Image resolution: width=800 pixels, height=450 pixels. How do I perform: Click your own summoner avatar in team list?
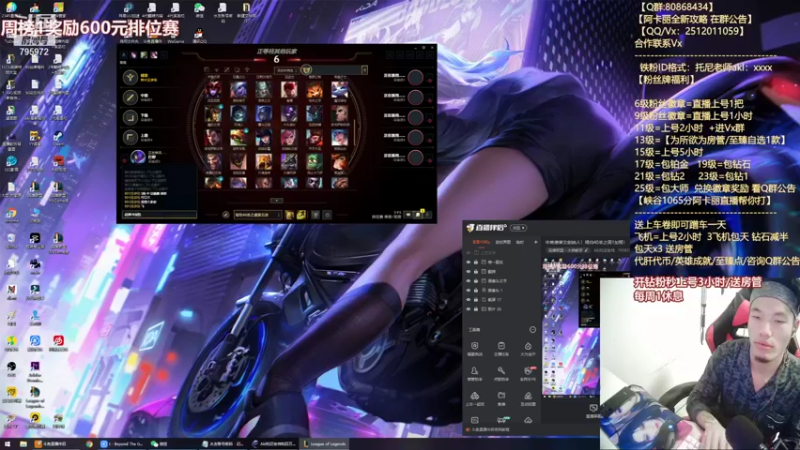[x=137, y=157]
